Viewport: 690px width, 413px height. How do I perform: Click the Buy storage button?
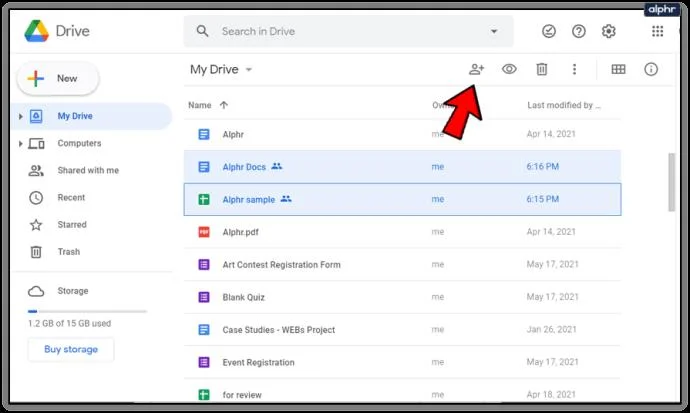pyautogui.click(x=71, y=349)
